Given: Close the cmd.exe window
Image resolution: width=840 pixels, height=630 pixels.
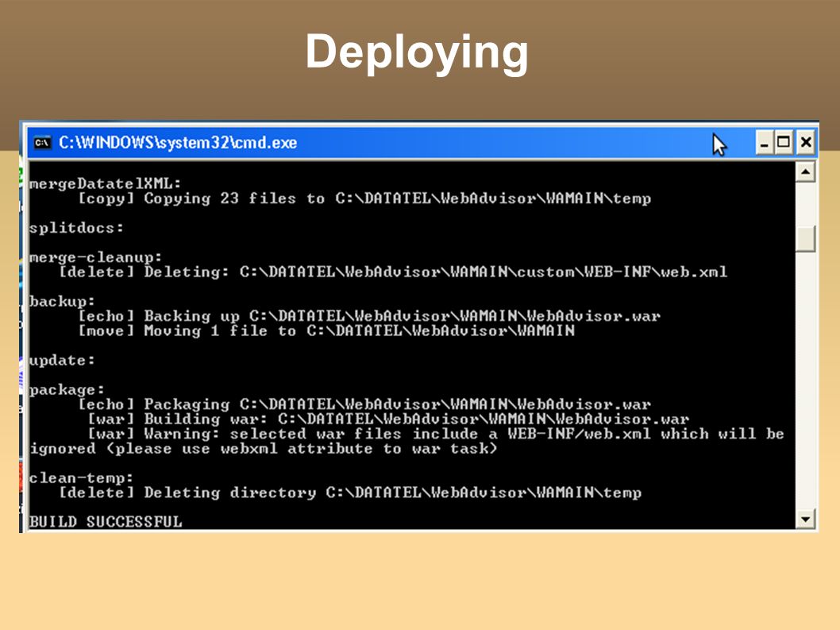Looking at the screenshot, I should click(x=805, y=143).
